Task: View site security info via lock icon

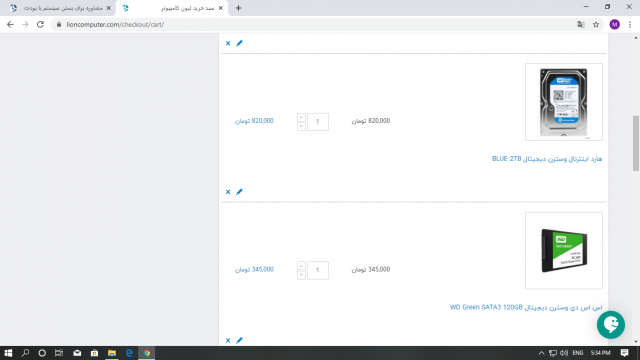Action: tap(59, 24)
